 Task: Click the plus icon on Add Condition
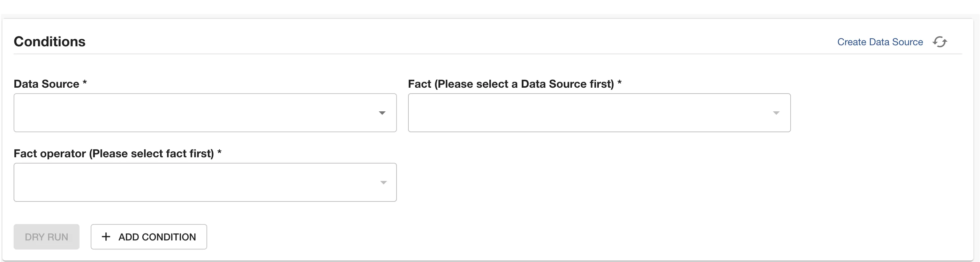[x=106, y=237]
